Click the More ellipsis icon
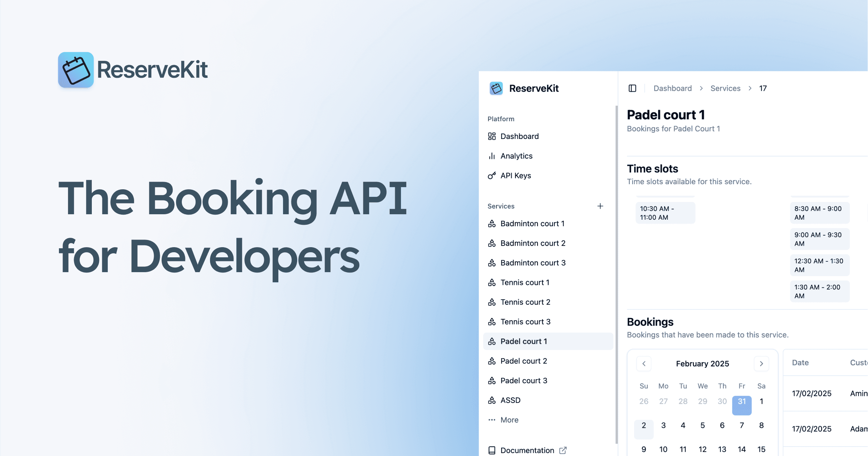868x456 pixels. pos(492,420)
